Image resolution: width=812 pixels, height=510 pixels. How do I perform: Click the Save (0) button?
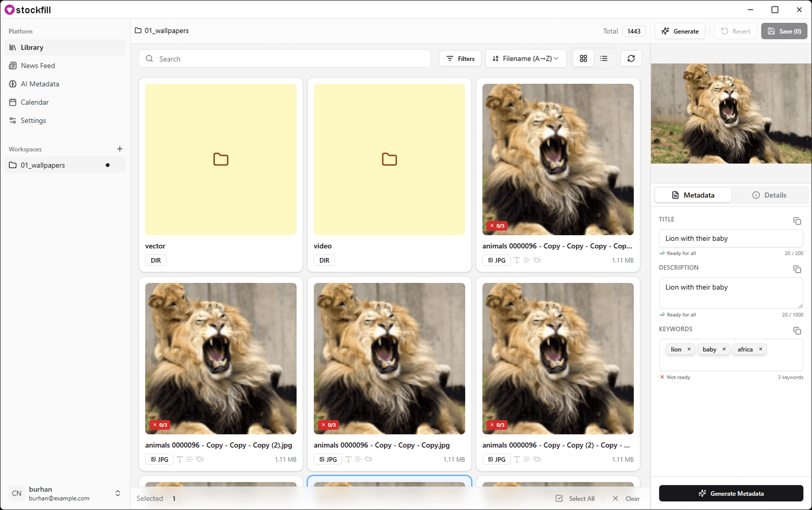(x=784, y=31)
